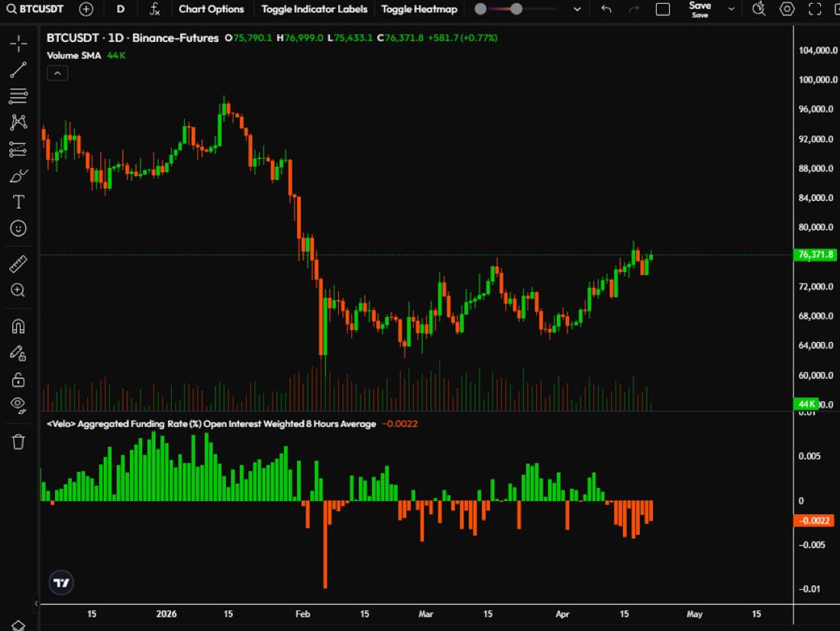Select the XABCD pattern tool
Viewport: 840px width, 631px height.
click(x=18, y=122)
